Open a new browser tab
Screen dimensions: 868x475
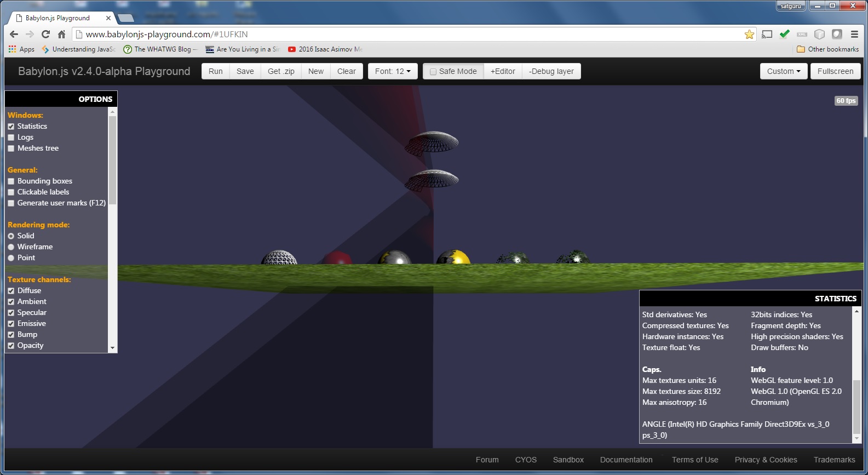(126, 18)
